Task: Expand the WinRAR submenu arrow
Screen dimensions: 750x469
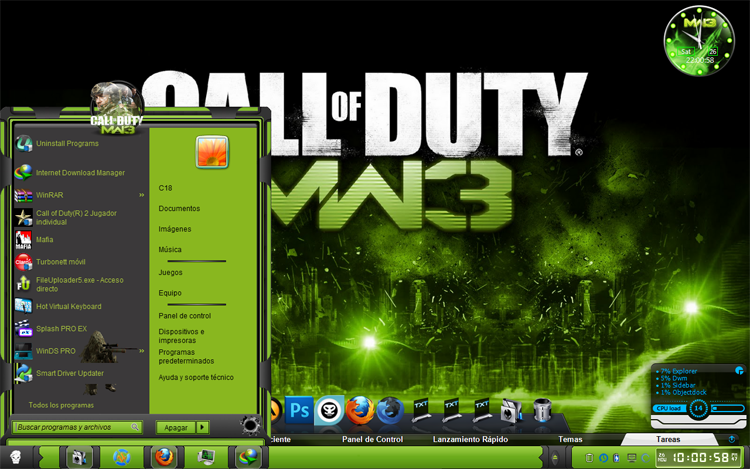Action: coord(142,195)
